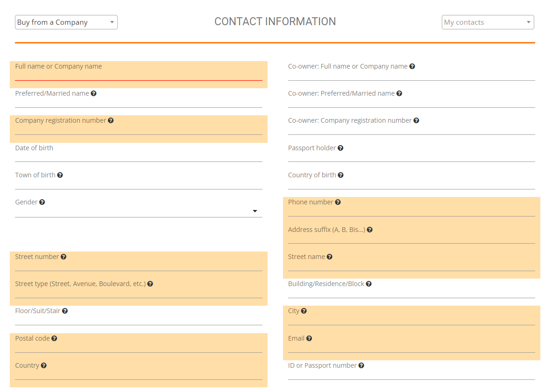Click help icon beside Postal code
This screenshot has height=392, width=552.
54,338
